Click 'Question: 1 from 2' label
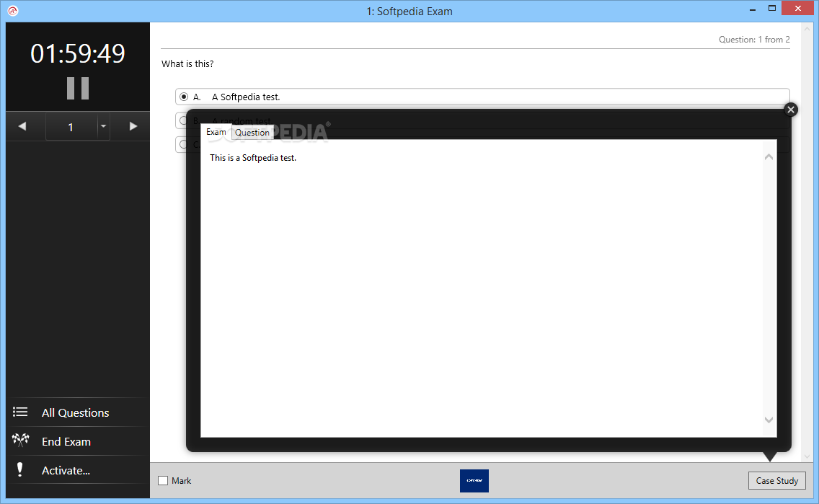 pyautogui.click(x=754, y=40)
